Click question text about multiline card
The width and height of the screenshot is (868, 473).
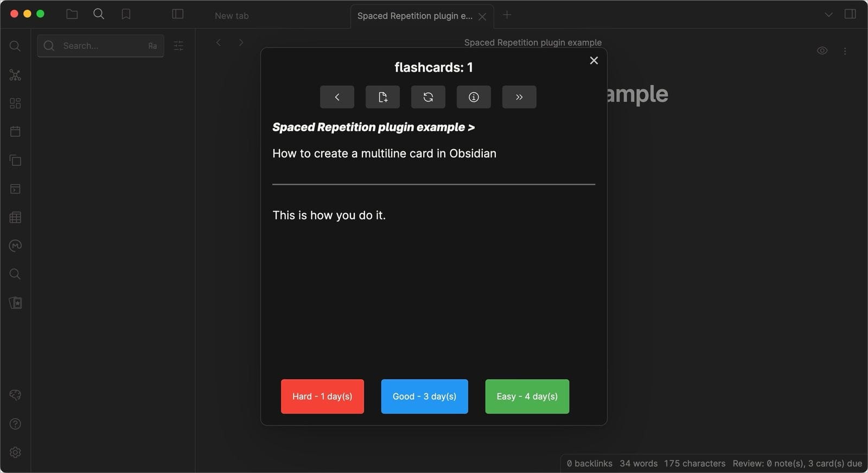(x=384, y=154)
